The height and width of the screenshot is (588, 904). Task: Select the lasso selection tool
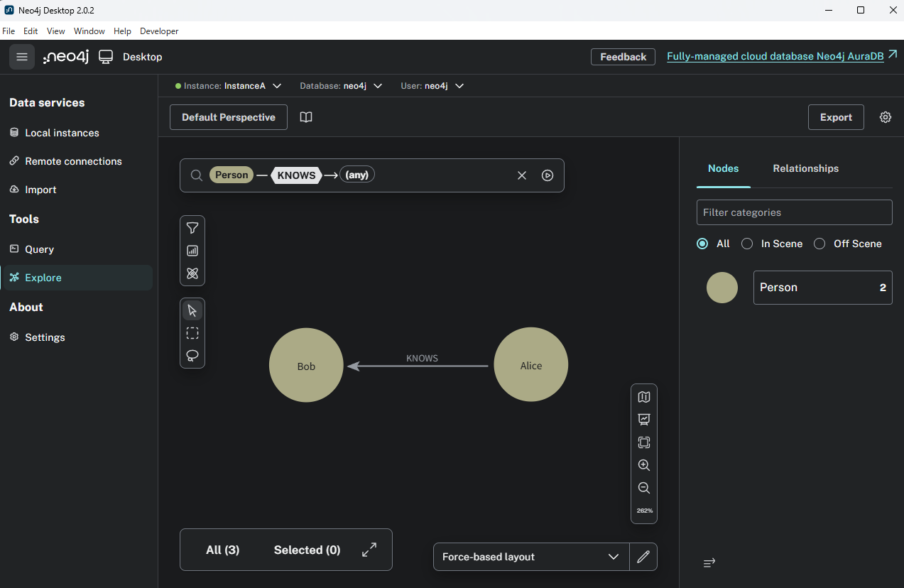192,356
